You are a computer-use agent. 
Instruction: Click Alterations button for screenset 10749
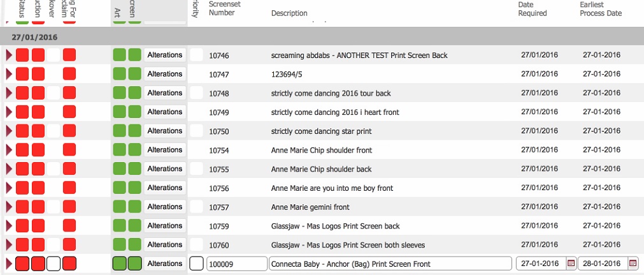(x=165, y=112)
